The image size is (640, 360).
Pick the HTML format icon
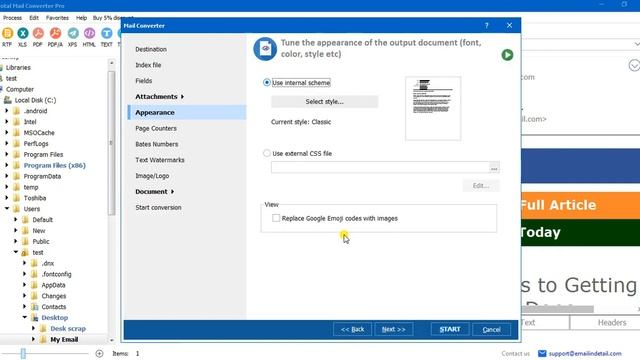pyautogui.click(x=89, y=33)
